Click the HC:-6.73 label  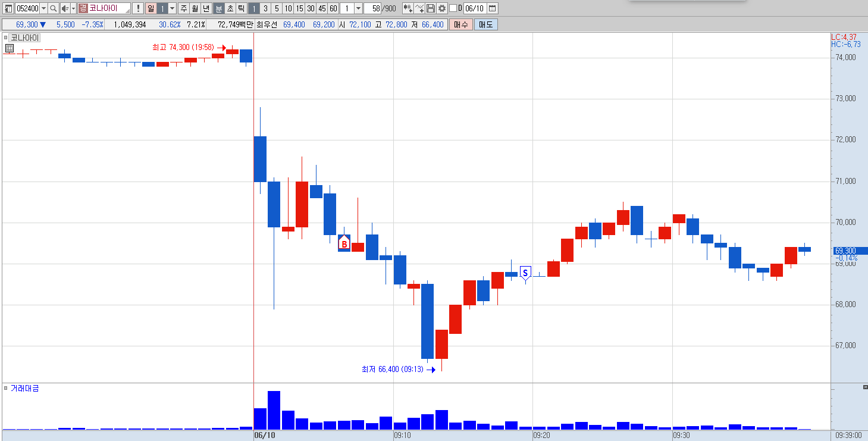tap(845, 44)
